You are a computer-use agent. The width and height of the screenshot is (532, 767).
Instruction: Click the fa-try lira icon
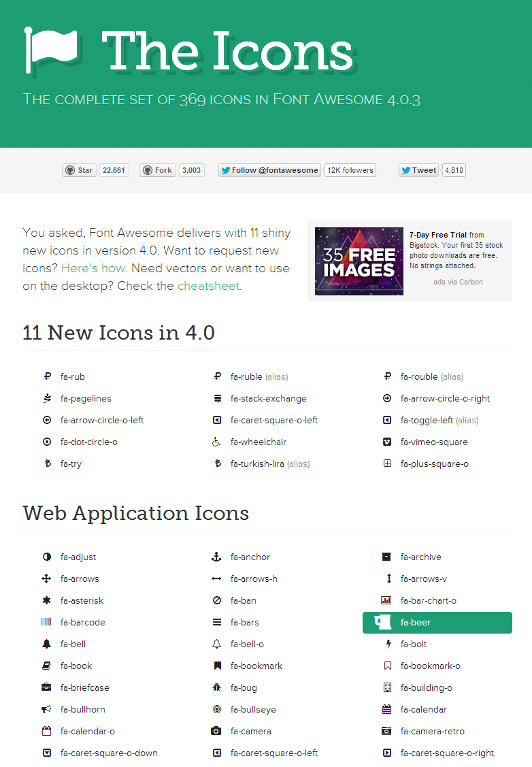pyautogui.click(x=48, y=463)
